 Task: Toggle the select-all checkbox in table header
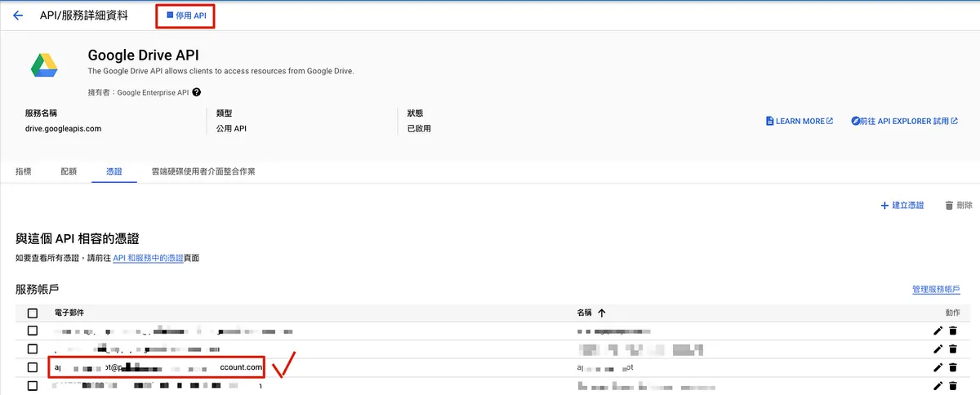(x=33, y=313)
